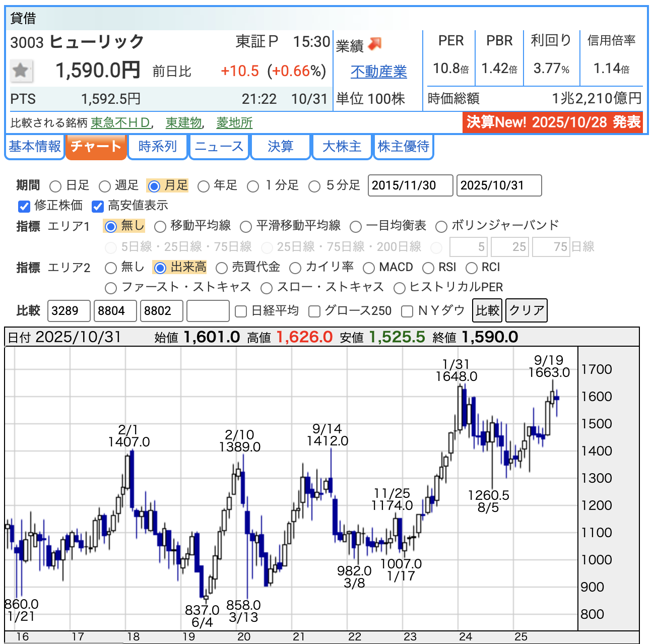The image size is (653, 644).
Task: Click the start date field 2015/11/30
Action: (x=410, y=185)
